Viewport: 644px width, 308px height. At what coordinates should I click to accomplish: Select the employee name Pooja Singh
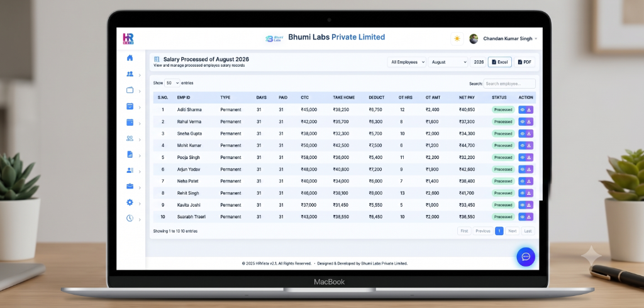pos(189,157)
